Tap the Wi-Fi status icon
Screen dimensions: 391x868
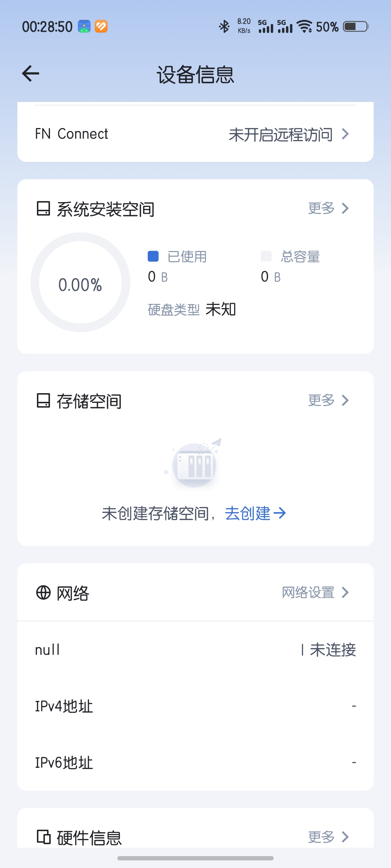304,26
